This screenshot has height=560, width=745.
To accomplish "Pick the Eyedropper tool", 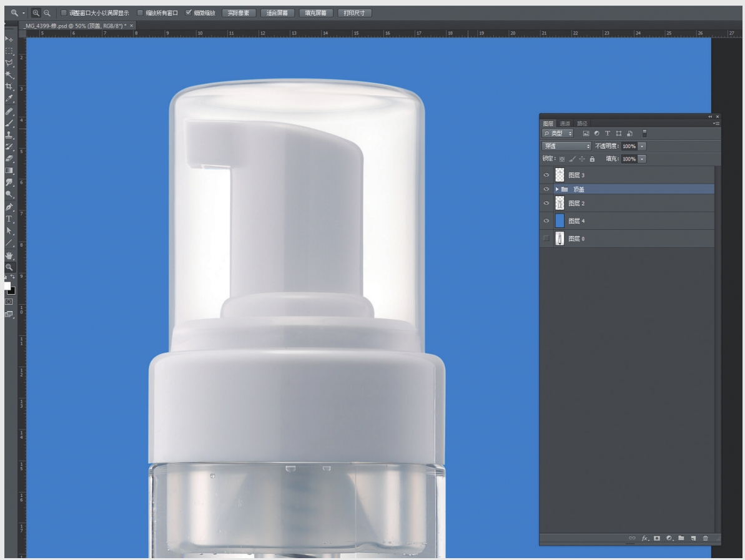I will (9, 99).
